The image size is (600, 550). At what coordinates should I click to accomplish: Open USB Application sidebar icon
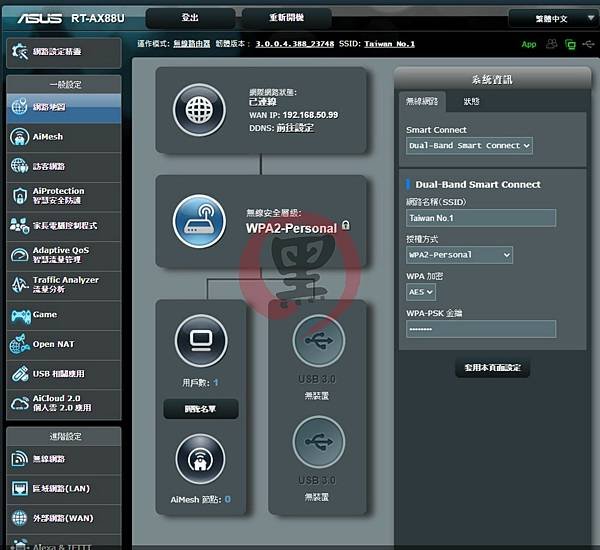coord(20,374)
